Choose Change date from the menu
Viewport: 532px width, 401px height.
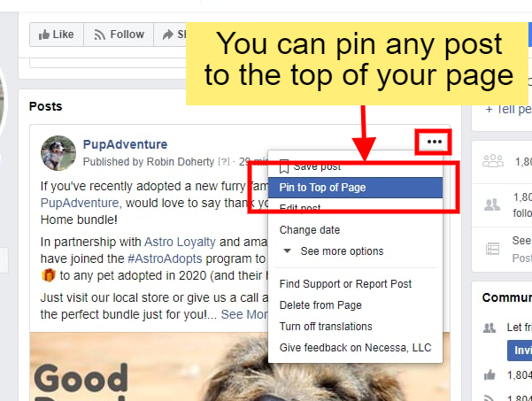(310, 230)
